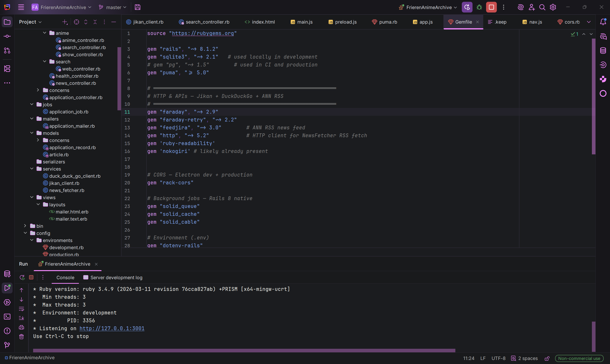The image size is (610, 364).
Task: Toggle soft-wrap in the console
Action: (x=22, y=309)
